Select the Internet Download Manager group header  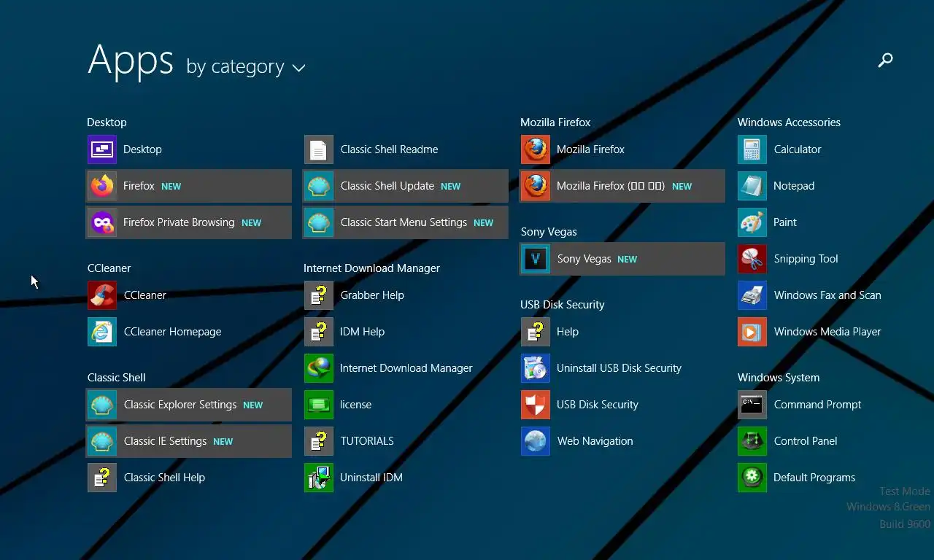(x=371, y=268)
